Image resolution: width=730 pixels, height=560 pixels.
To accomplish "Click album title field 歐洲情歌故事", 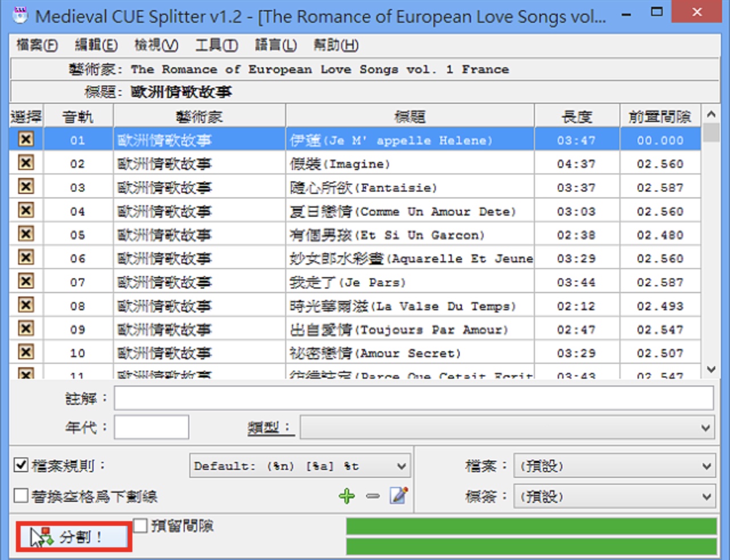I will [365, 92].
